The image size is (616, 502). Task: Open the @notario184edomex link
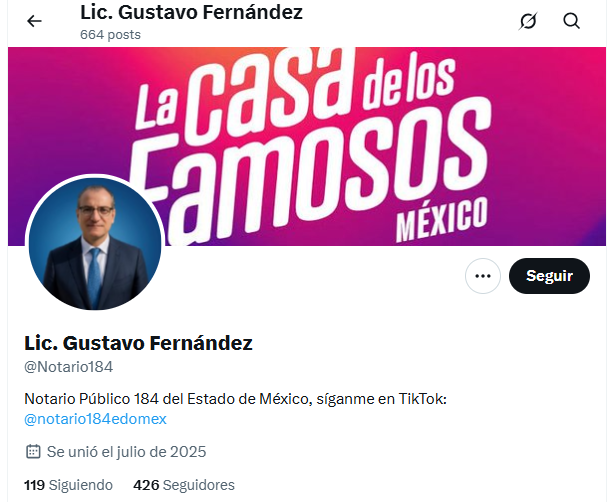tap(95, 419)
